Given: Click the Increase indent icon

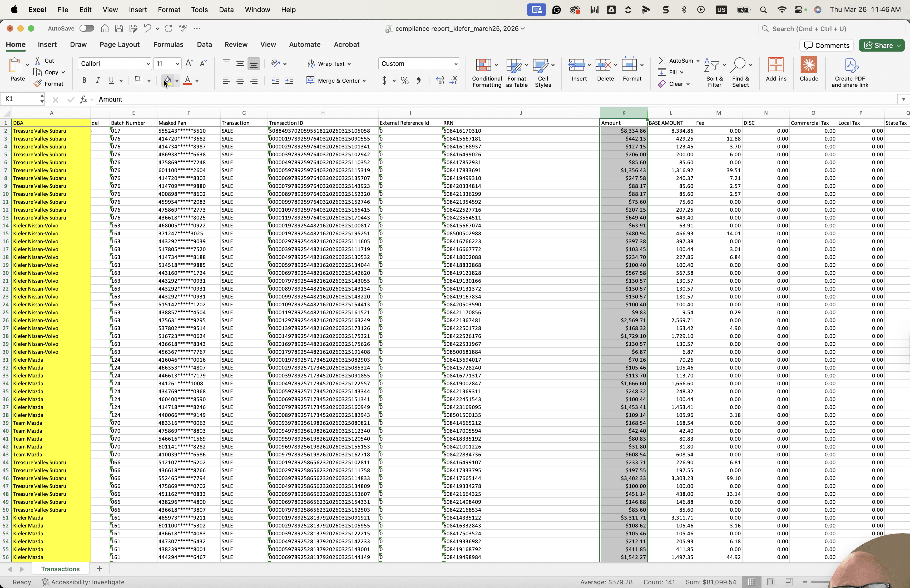Looking at the screenshot, I should click(289, 81).
